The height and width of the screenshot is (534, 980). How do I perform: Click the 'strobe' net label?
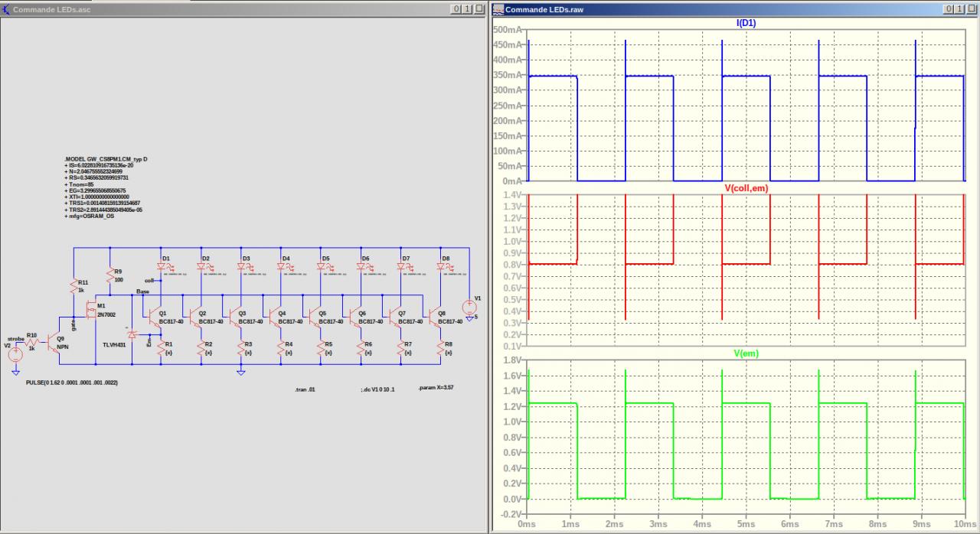click(x=16, y=337)
